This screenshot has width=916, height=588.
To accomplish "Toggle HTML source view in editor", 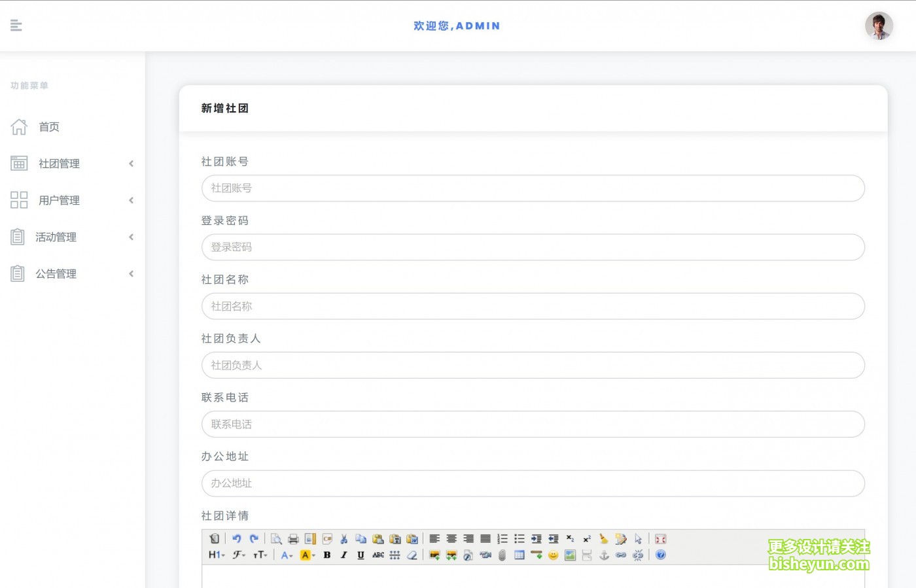I will pyautogui.click(x=215, y=539).
